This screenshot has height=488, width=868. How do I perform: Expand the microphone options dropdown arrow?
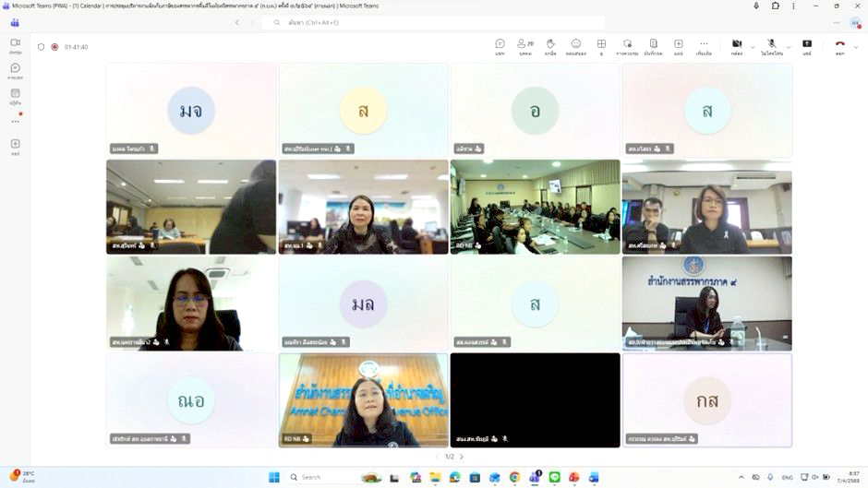pyautogui.click(x=787, y=46)
